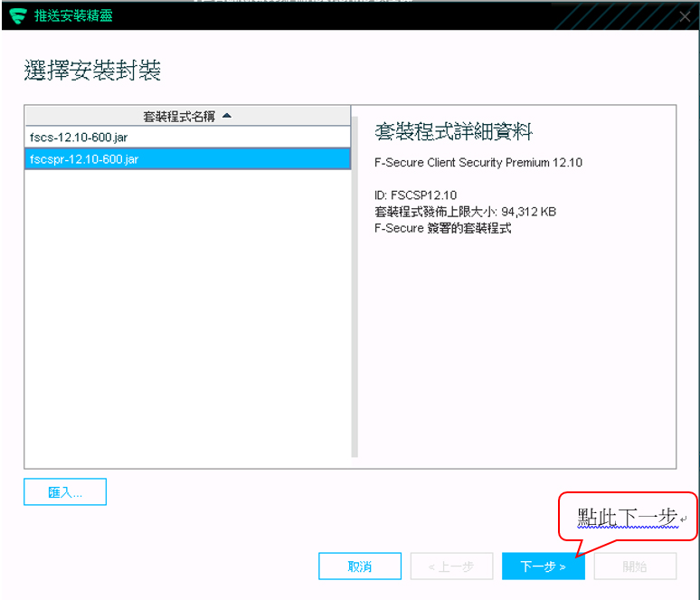The width and height of the screenshot is (700, 600).
Task: Sort by the 套裝程式名稱 column header
Action: pos(187,116)
